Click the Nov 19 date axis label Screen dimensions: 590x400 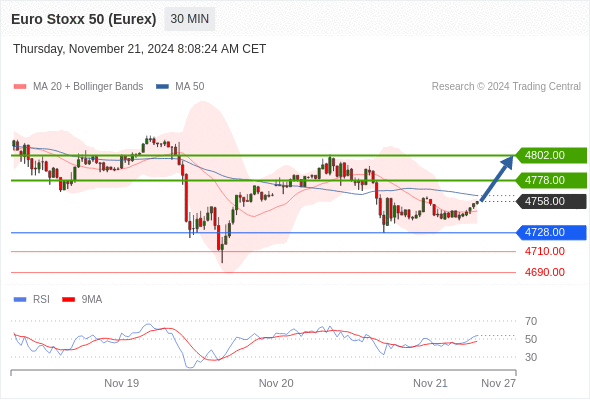(122, 383)
